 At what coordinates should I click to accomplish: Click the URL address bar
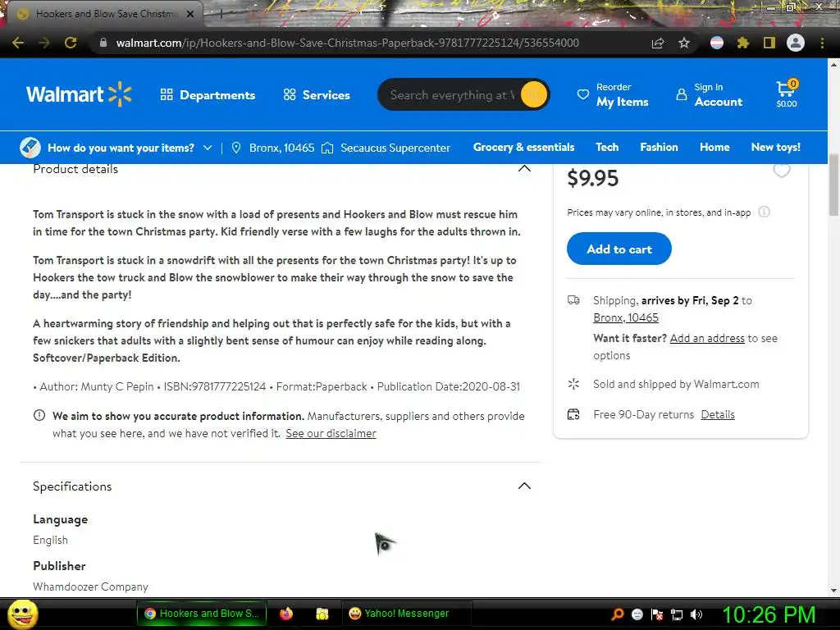pos(347,43)
